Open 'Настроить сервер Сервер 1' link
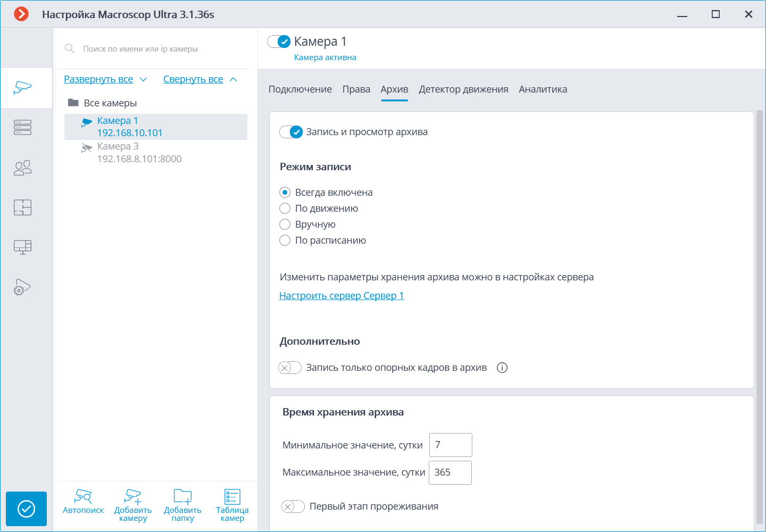This screenshot has width=766, height=532. point(342,296)
